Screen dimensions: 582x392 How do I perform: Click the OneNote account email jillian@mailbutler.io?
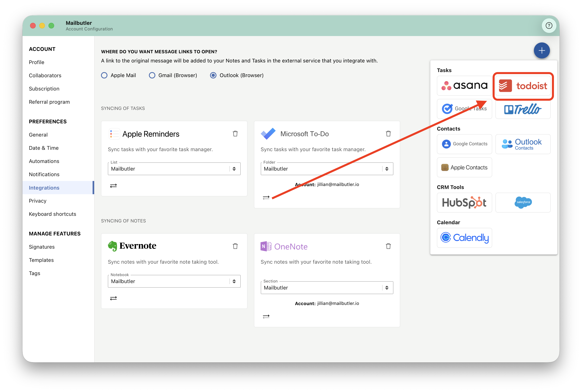coord(338,303)
